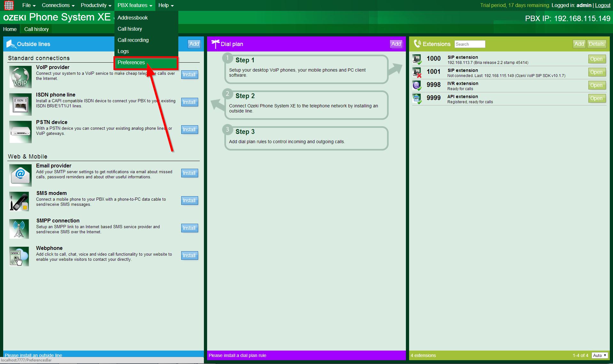Click the Ozeki grid logo icon
The image size is (613, 364).
(x=9, y=5)
